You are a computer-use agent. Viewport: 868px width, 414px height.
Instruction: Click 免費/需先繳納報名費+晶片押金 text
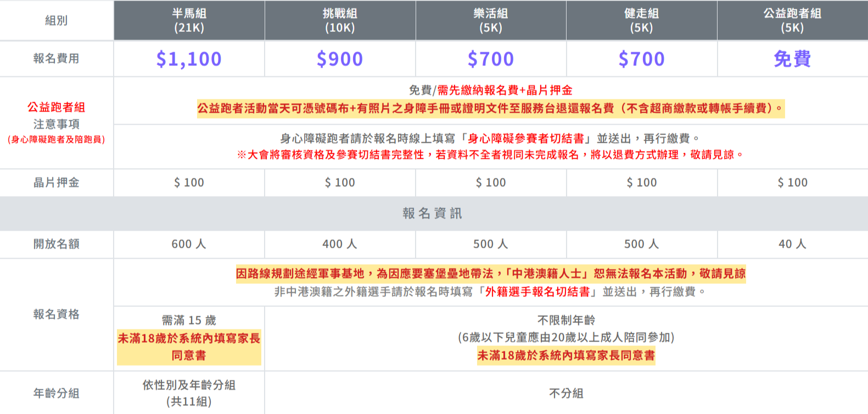pos(491,90)
